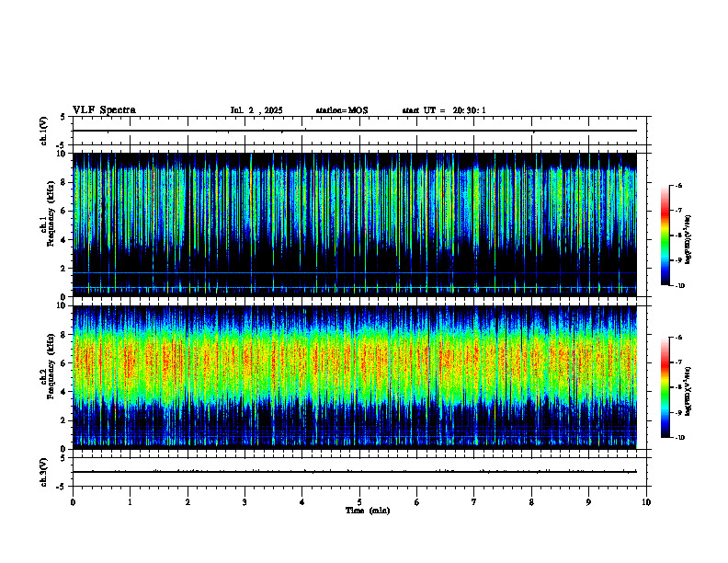Click the time axis tick label 9
Viewport: 728px width, 563px height.
pos(588,502)
